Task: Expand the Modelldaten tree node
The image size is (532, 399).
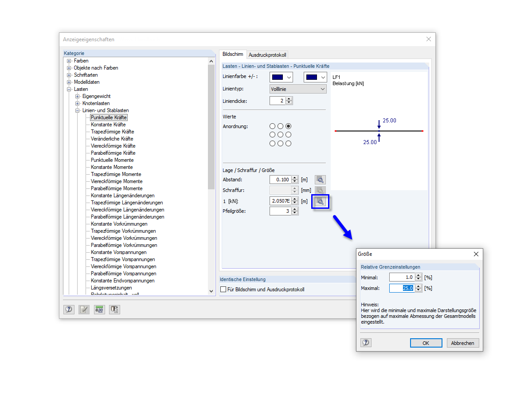Action: 69,82
